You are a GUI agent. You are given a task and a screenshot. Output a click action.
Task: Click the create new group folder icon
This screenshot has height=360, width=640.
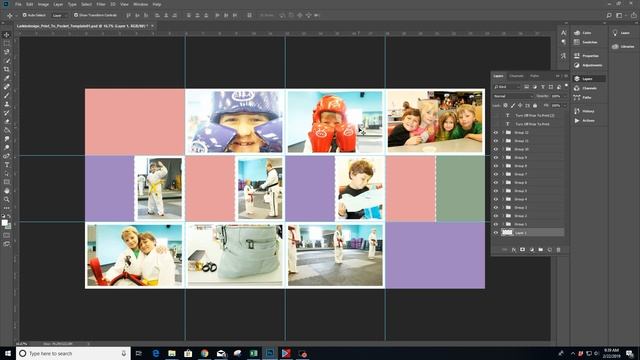[540, 249]
